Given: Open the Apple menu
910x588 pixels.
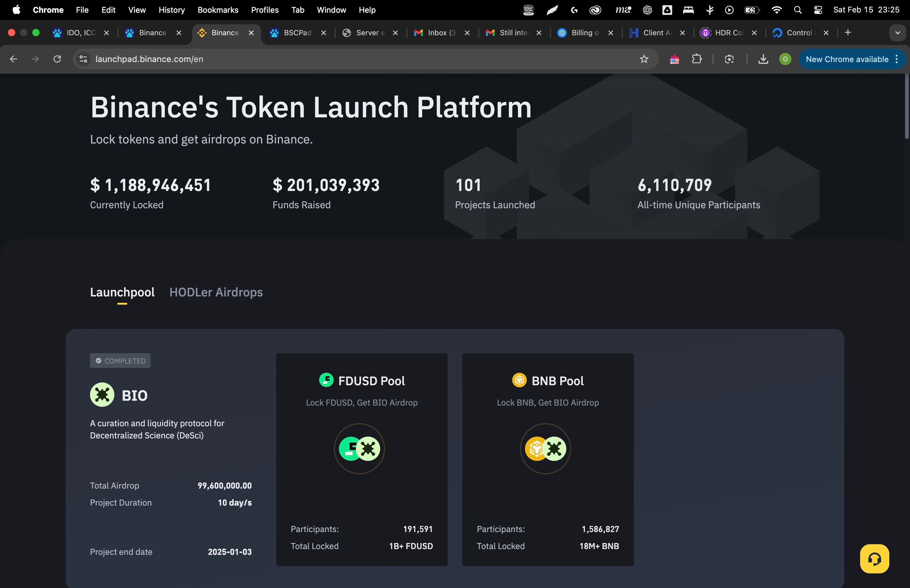Looking at the screenshot, I should (x=16, y=10).
